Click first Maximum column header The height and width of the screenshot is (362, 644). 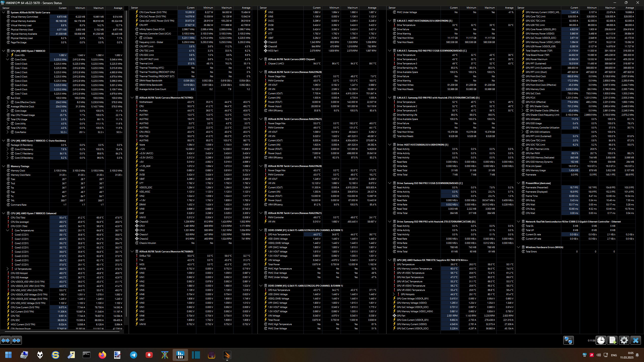(x=98, y=8)
